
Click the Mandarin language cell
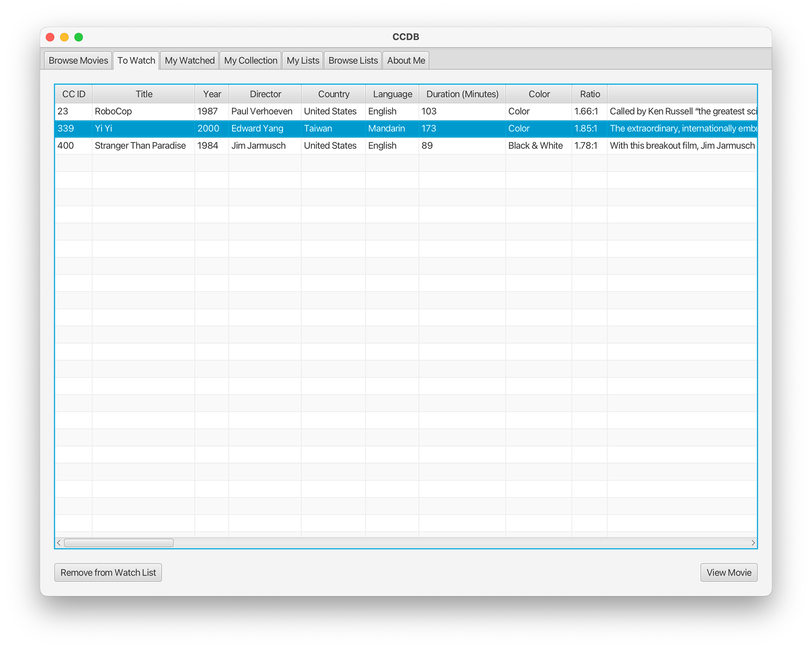(392, 129)
